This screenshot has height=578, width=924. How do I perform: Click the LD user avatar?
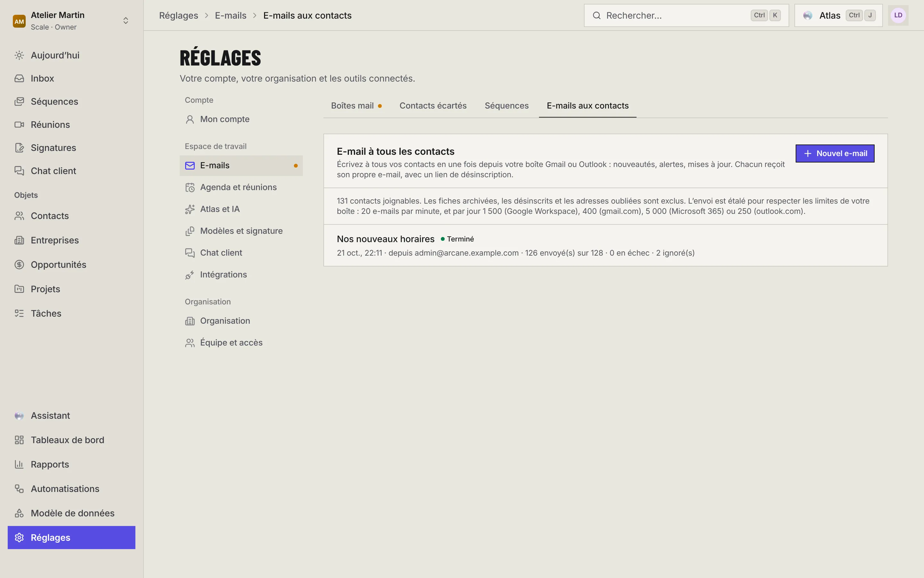coord(898,15)
